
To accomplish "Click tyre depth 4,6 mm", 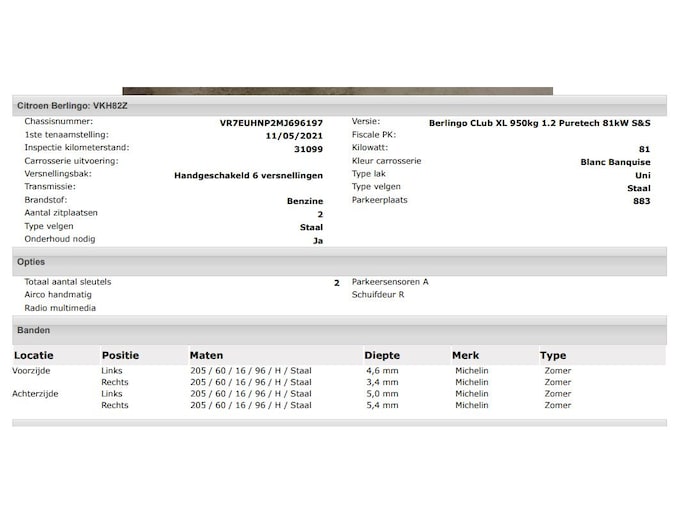I will click(382, 371).
